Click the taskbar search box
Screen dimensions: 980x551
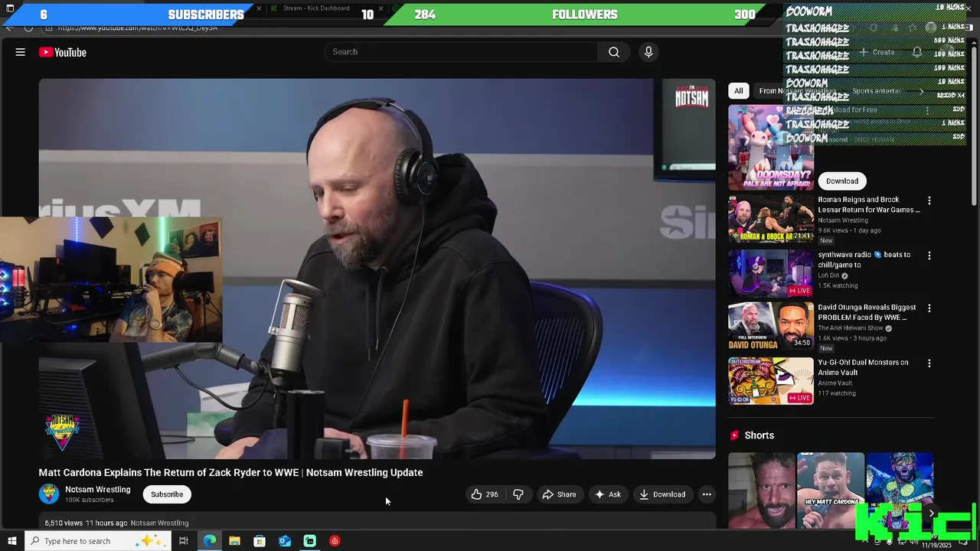click(x=98, y=541)
